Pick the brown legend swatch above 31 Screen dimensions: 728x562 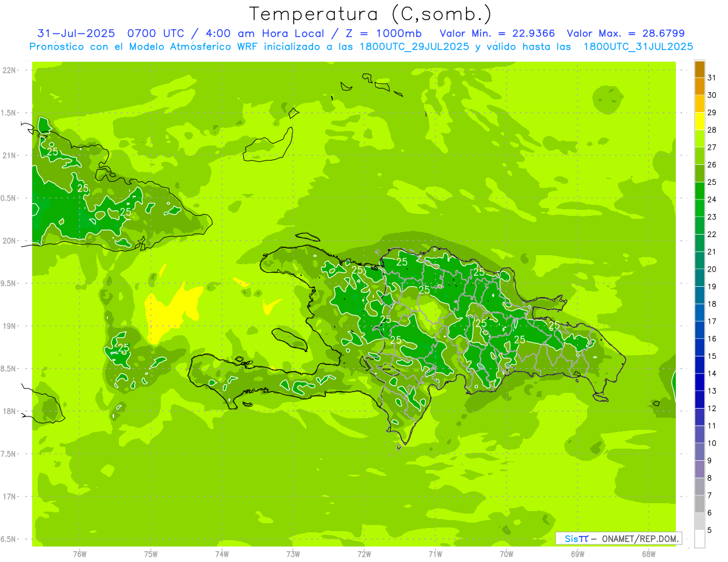tap(699, 69)
